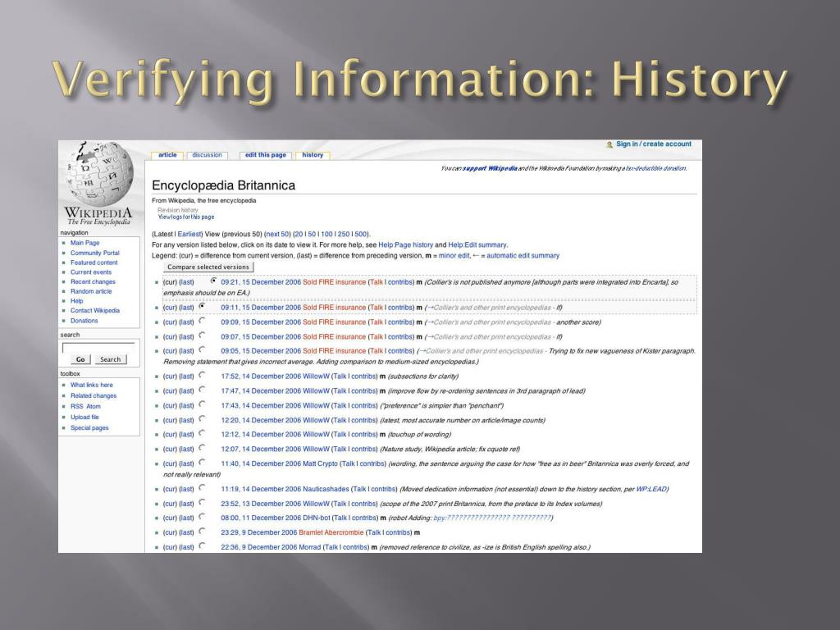This screenshot has width=840, height=630.
Task: Click the user icon beside Sign in
Action: coord(609,144)
